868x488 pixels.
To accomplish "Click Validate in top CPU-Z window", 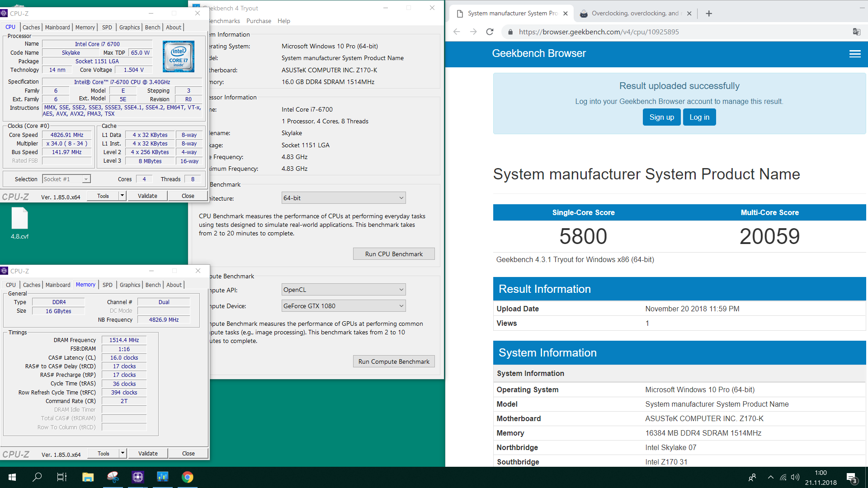I will click(147, 196).
